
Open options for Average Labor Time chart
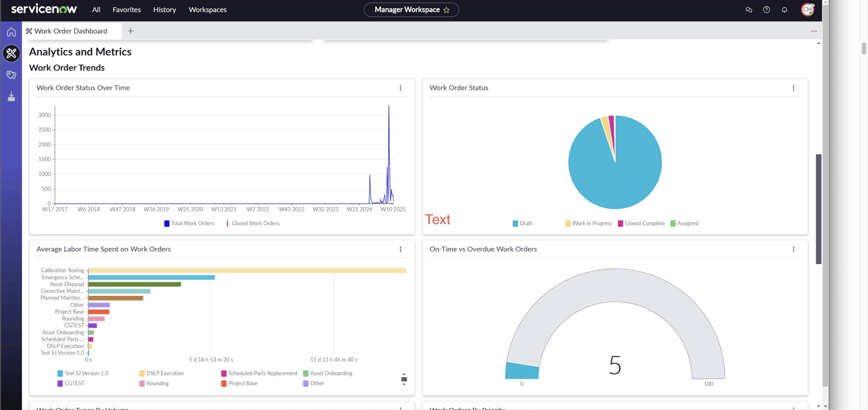click(x=400, y=249)
